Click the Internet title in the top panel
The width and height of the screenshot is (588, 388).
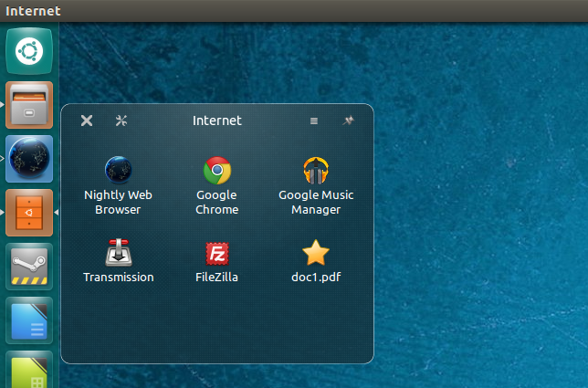click(x=33, y=11)
